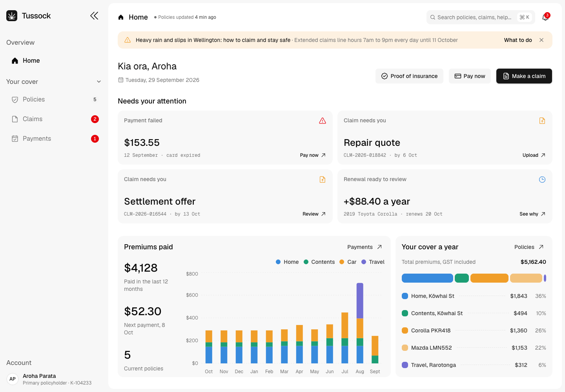Click the Renewal ready clock icon
This screenshot has height=392, width=565.
pyautogui.click(x=542, y=180)
